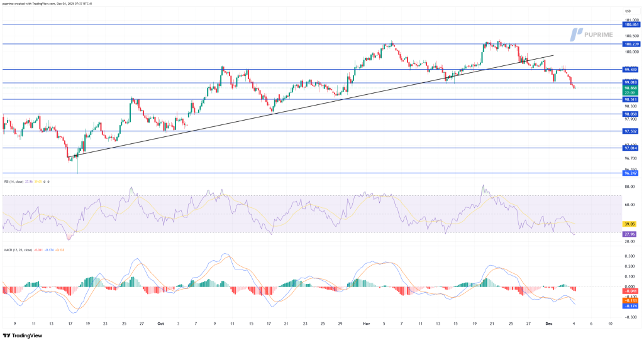Viewport: 644px width, 343px height.
Task: Click the red MACD histogram tag -0.041
Action: click(x=631, y=291)
